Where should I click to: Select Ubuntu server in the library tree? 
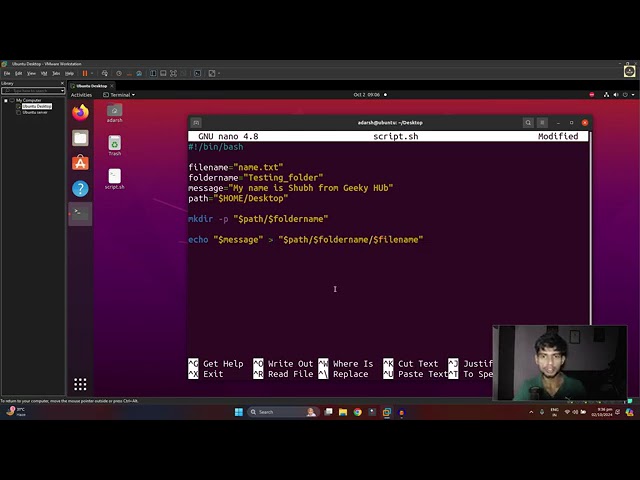35,112
